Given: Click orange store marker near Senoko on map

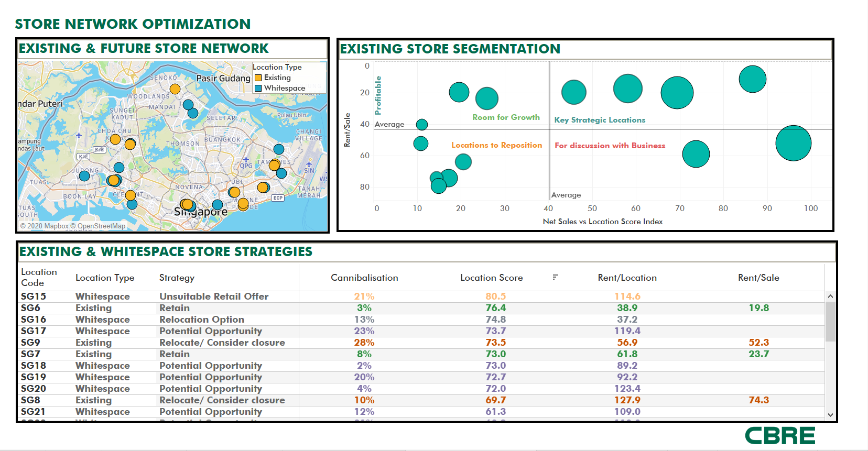Looking at the screenshot, I should point(175,89).
